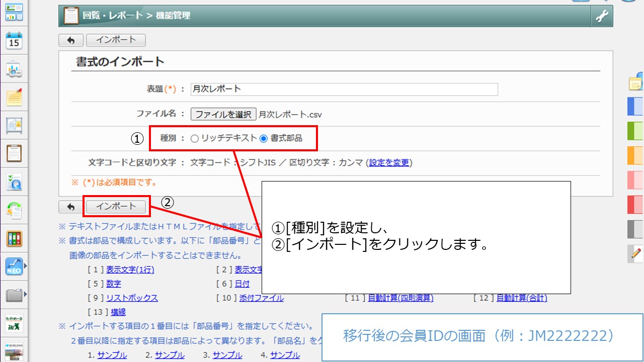Screen dimensions: 644x362
Task: Click the top インポート button
Action: 116,40
